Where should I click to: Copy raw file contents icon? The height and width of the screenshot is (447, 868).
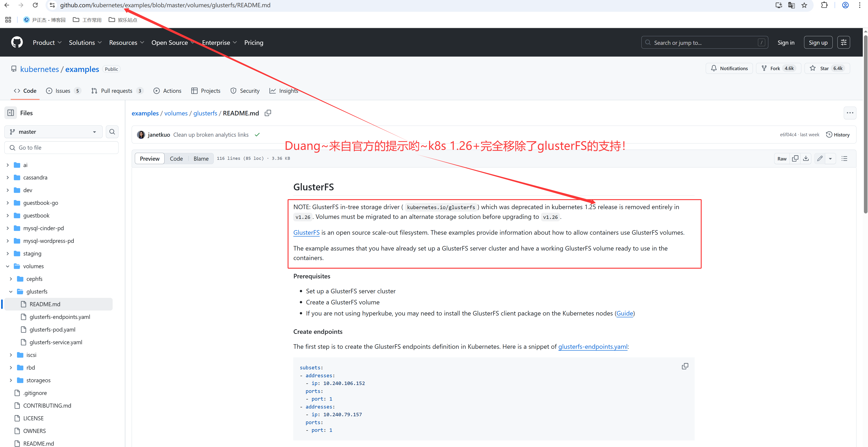click(x=795, y=158)
